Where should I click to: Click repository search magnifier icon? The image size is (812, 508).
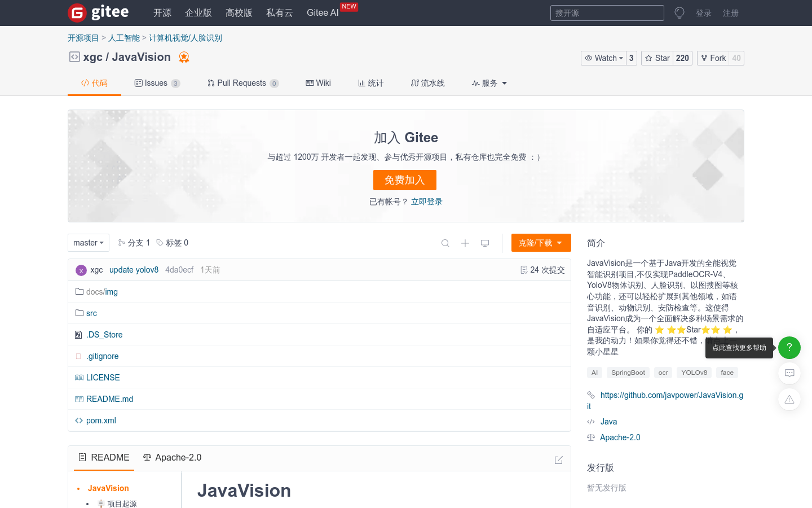(x=445, y=243)
